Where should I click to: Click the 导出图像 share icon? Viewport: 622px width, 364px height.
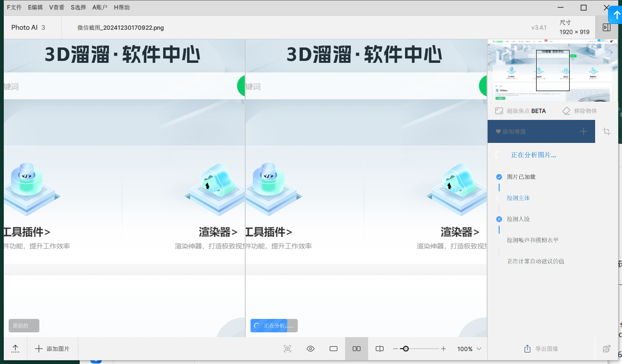527,349
